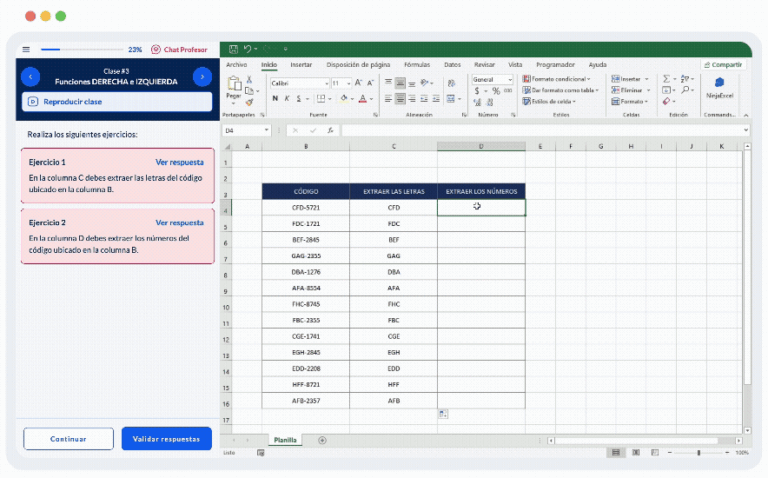Click the Cut scissors icon
This screenshot has height=478, width=768.
pyautogui.click(x=249, y=80)
